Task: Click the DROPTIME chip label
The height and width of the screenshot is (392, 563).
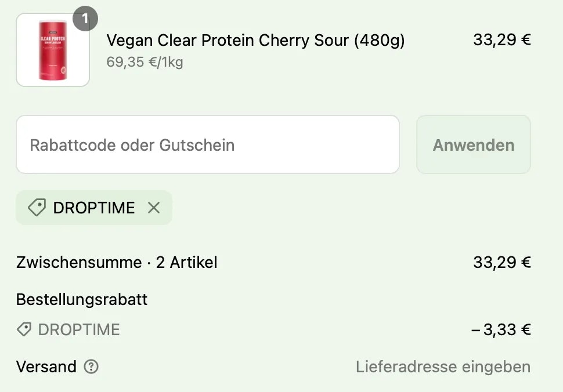Action: tap(93, 208)
